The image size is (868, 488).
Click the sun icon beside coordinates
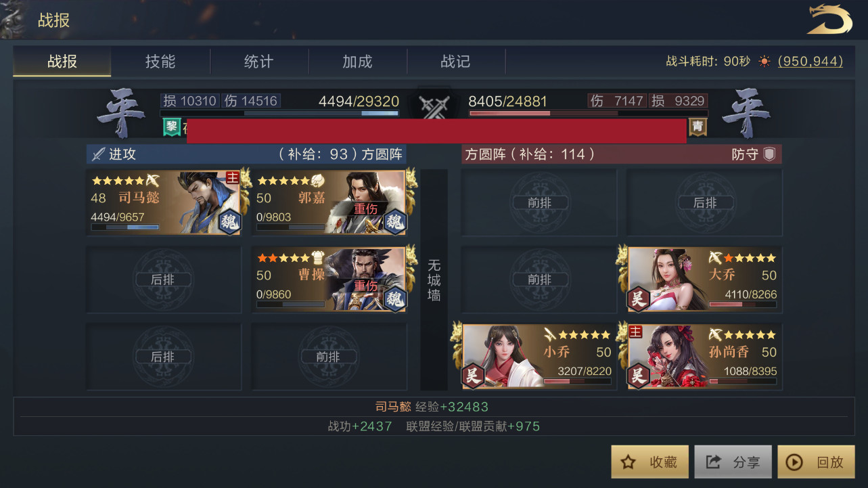764,62
